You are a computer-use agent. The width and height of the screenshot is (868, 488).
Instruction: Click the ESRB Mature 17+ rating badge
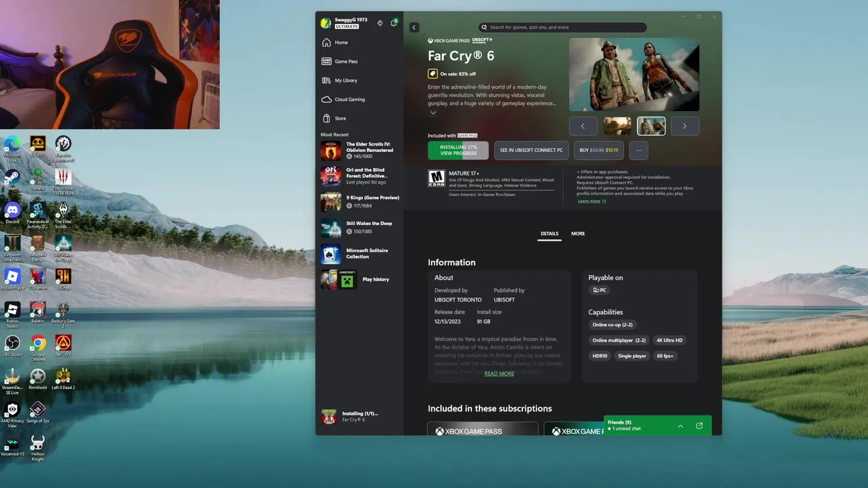click(437, 178)
